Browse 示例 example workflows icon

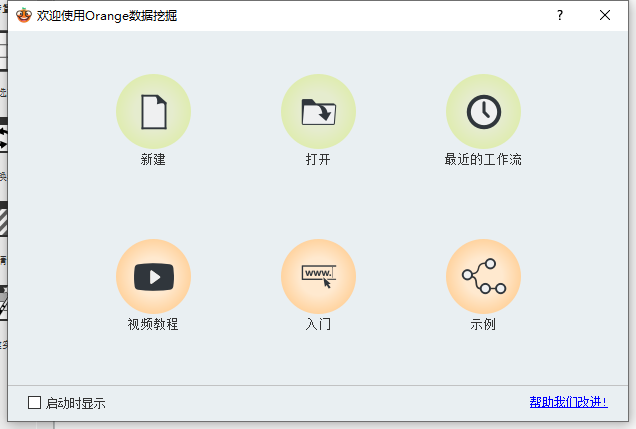[x=483, y=277]
